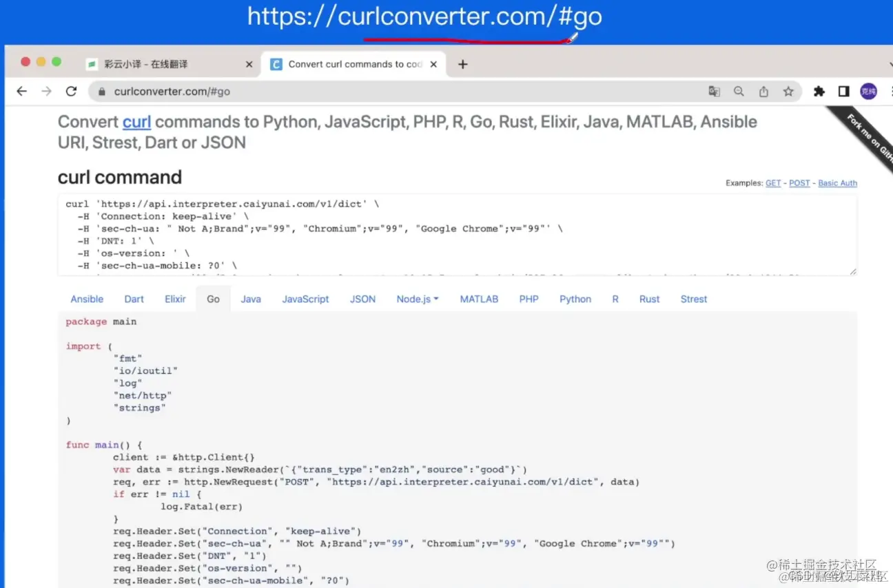Click the 'log.Fatal(err)' line

[x=201, y=507]
